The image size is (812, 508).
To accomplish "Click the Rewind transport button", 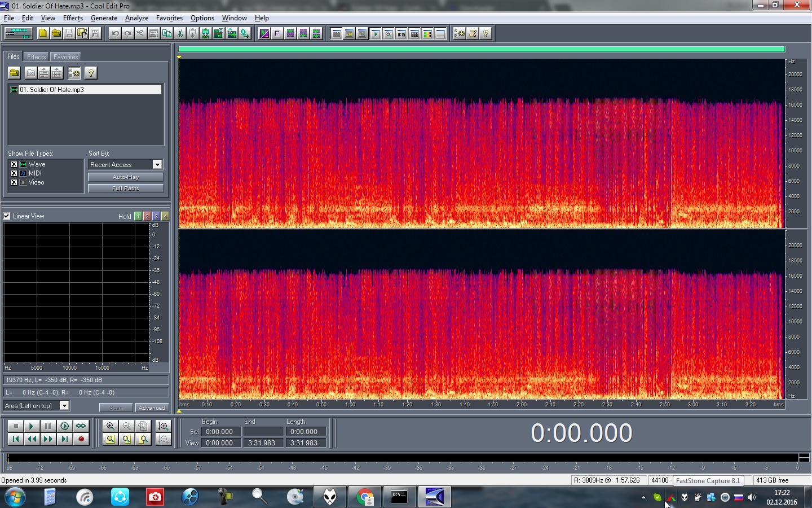I will point(32,439).
